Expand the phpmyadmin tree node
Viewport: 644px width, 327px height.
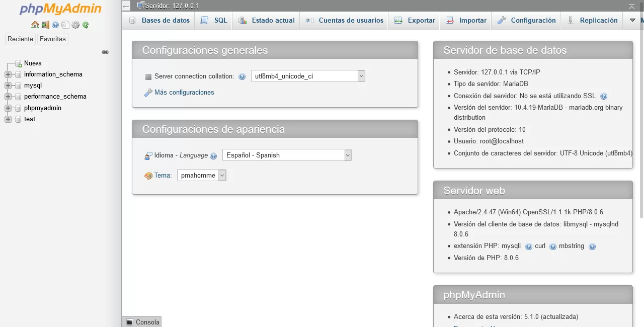8,108
